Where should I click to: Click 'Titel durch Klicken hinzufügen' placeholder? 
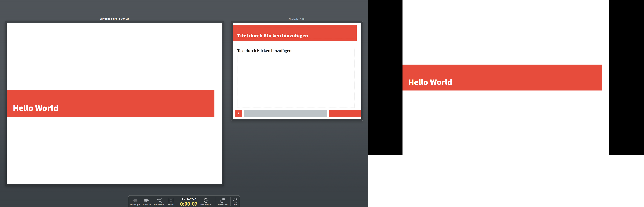(x=273, y=36)
